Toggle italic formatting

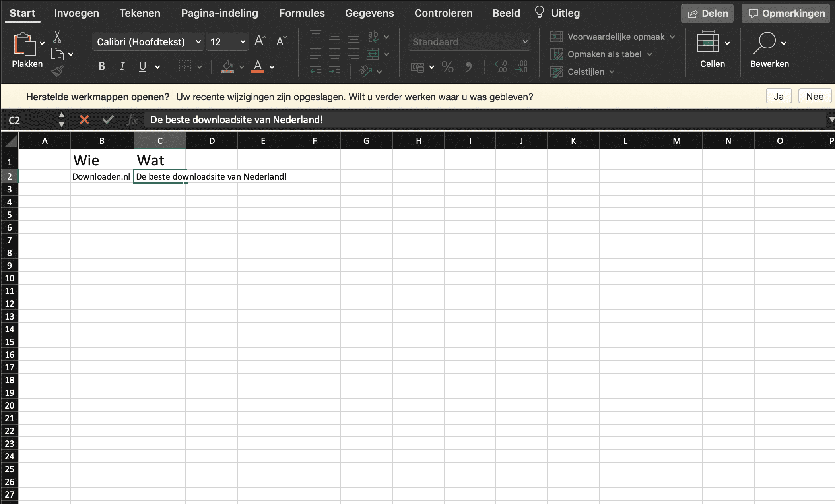coord(122,66)
